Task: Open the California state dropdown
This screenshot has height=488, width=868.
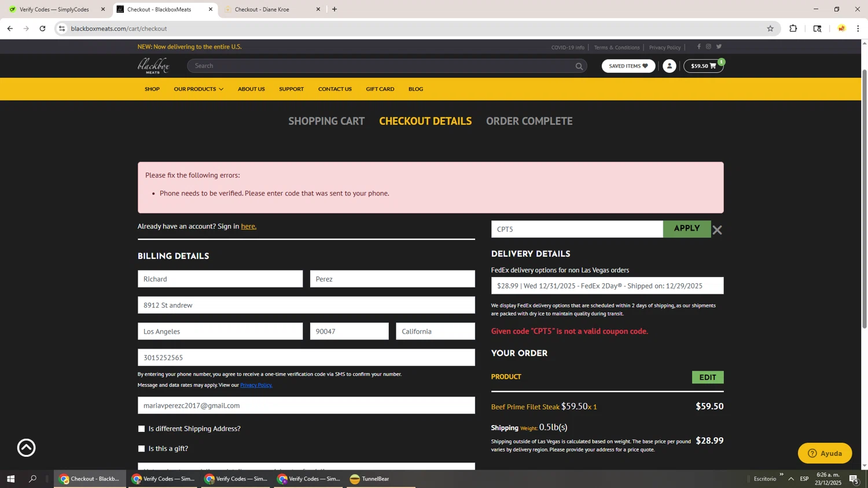Action: [x=435, y=331]
